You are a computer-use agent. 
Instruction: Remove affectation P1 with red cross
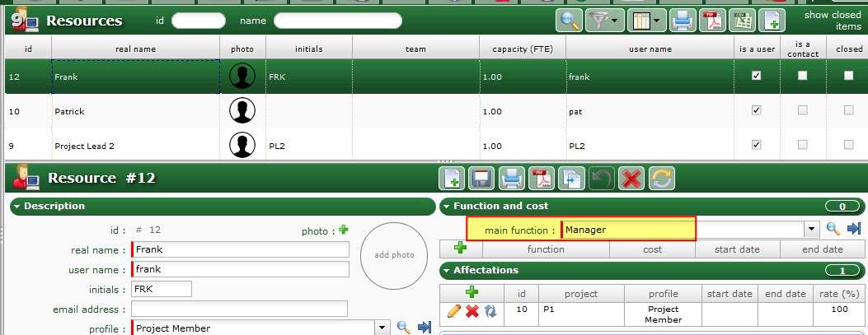pos(472,311)
